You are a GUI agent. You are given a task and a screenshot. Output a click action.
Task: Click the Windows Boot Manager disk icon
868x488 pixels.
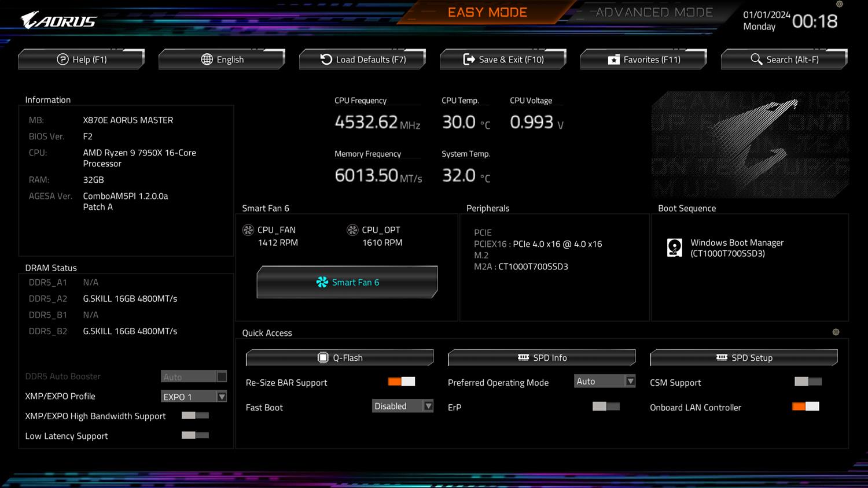tap(675, 247)
